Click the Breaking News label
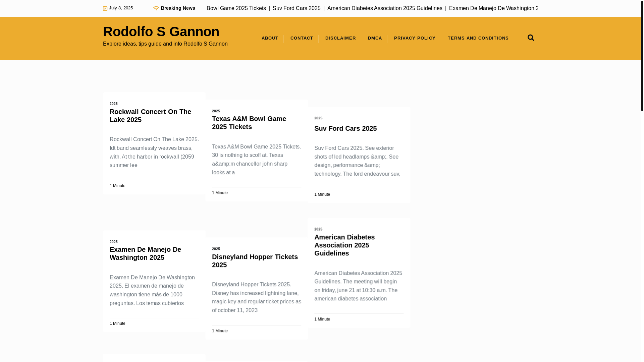The width and height of the screenshot is (644, 362). coord(178,8)
